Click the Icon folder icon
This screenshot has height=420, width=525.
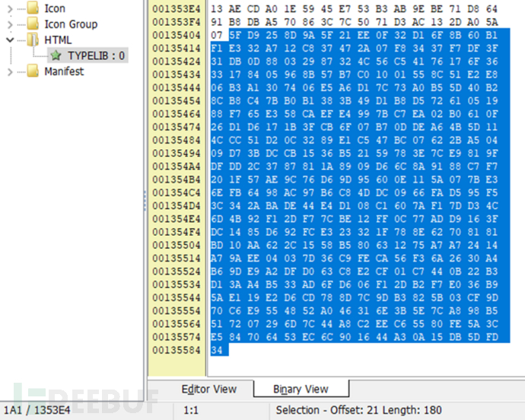click(33, 8)
